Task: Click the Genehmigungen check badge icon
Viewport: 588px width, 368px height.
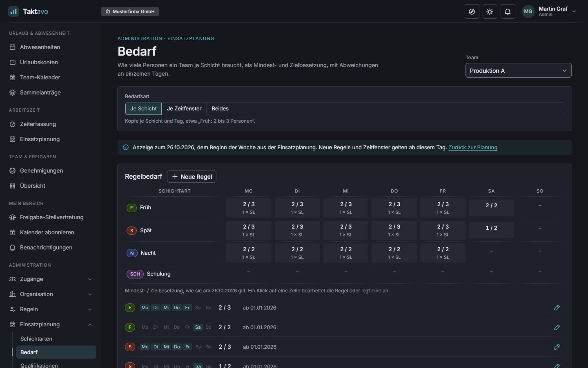Action: click(x=13, y=171)
